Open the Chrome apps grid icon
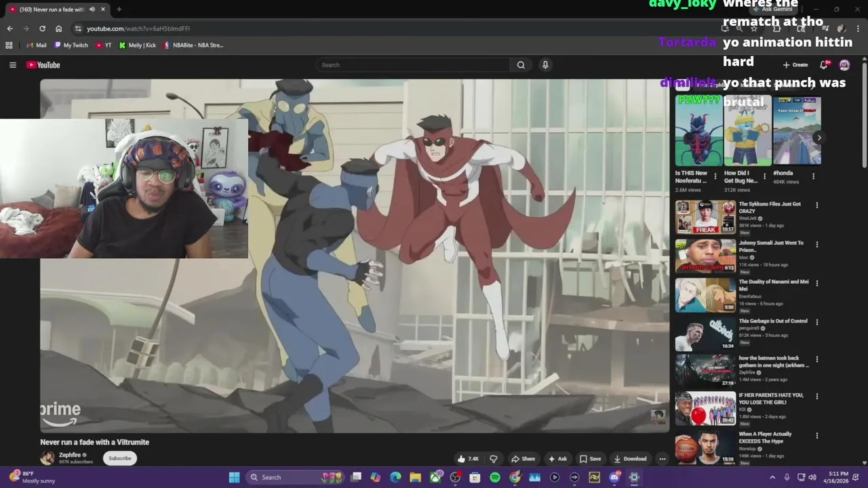868x488 pixels. (9, 45)
